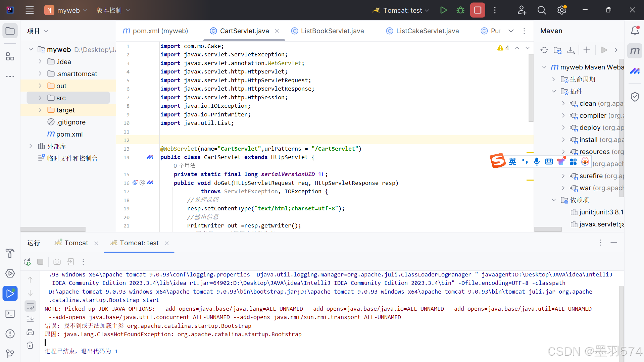Image resolution: width=644 pixels, height=362 pixels.
Task: Click the editor vertical scrollbar
Action: 531,88
